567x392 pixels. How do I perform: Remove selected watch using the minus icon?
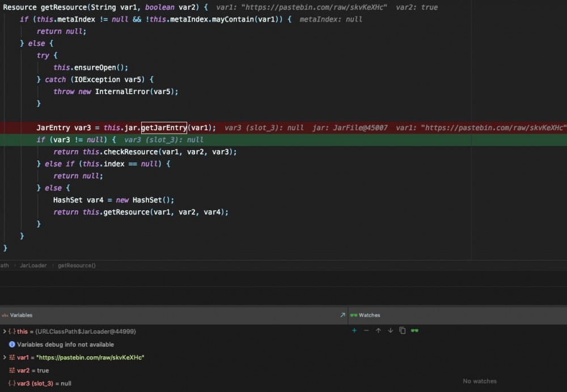(366, 330)
